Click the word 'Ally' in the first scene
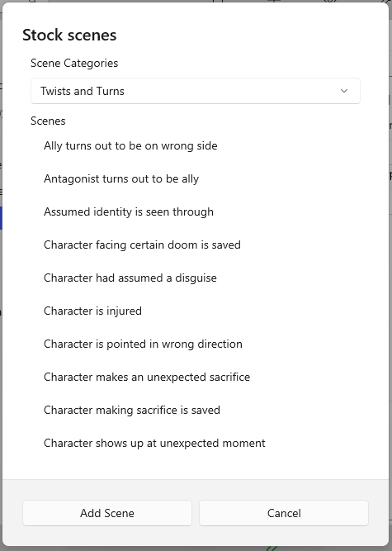 point(53,146)
